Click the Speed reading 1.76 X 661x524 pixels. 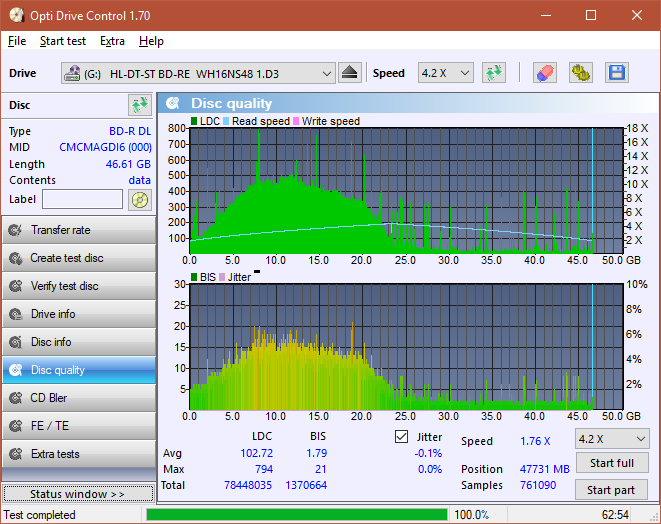click(535, 441)
